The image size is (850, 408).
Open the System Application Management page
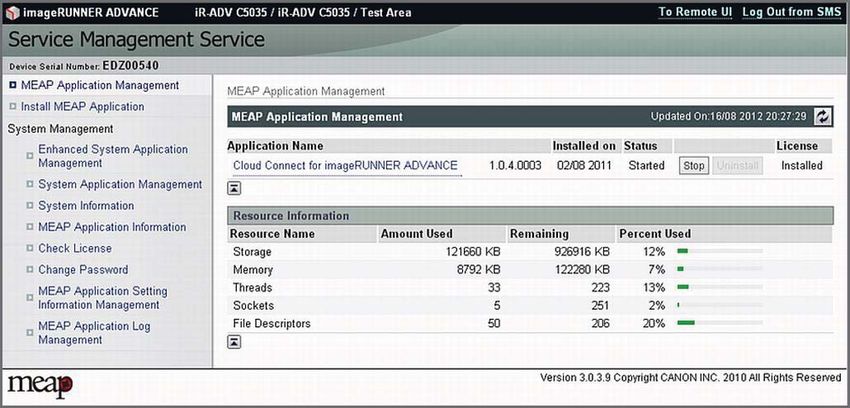[x=120, y=185]
